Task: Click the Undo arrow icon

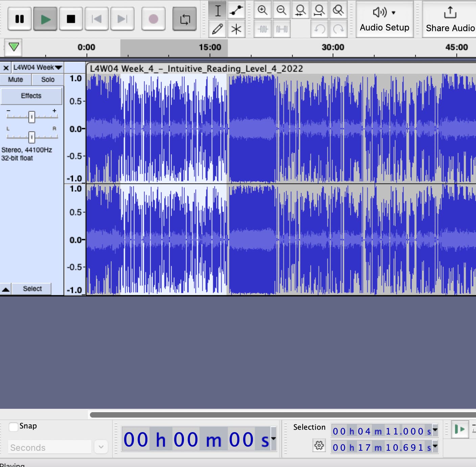Action: pyautogui.click(x=319, y=29)
